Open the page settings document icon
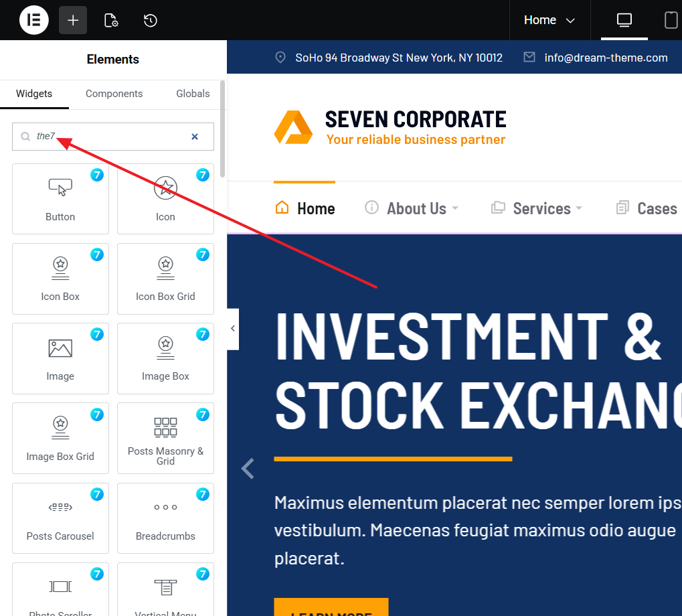The image size is (682, 616). 111,20
